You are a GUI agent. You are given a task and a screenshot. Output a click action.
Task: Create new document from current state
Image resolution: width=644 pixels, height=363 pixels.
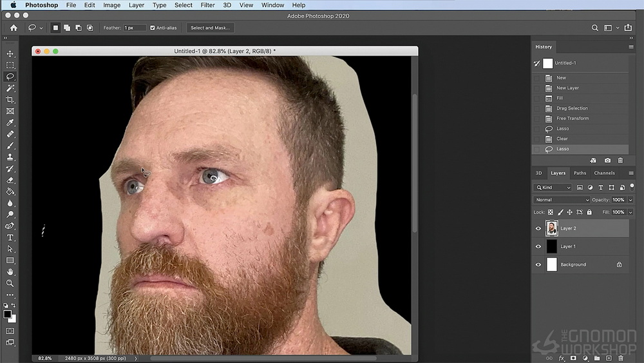pyautogui.click(x=593, y=161)
